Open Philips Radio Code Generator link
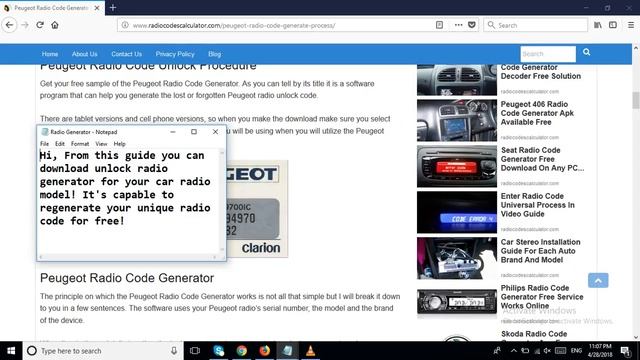 point(542,297)
